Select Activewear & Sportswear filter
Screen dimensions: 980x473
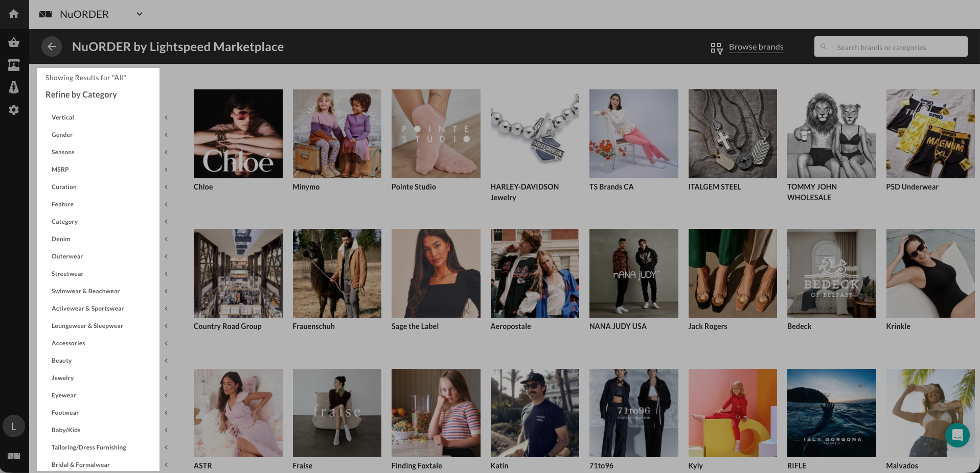pyautogui.click(x=87, y=309)
